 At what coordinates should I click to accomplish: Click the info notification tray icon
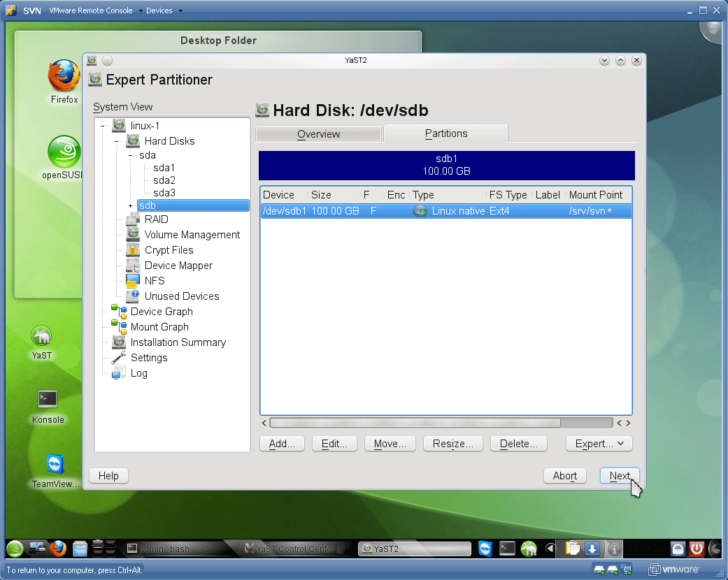pyautogui.click(x=614, y=549)
